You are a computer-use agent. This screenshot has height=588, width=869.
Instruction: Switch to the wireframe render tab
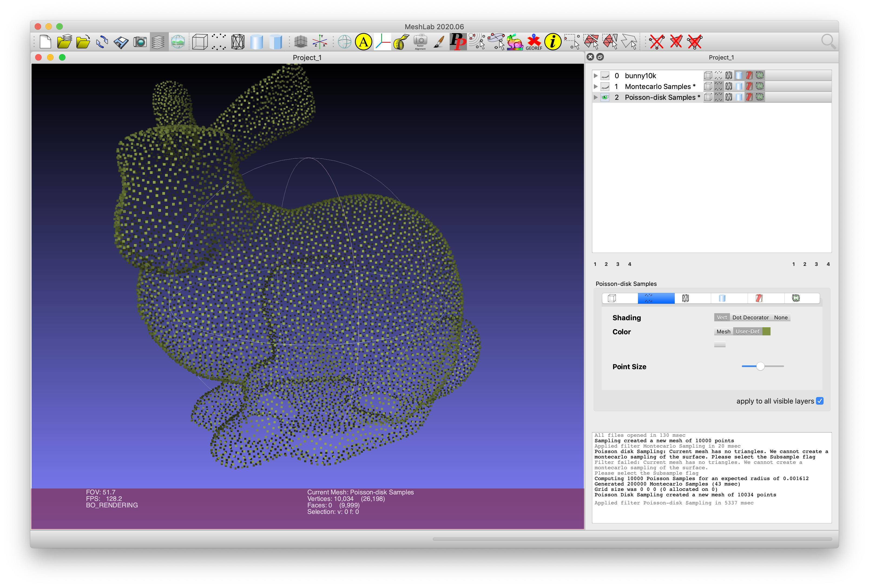[x=685, y=298]
